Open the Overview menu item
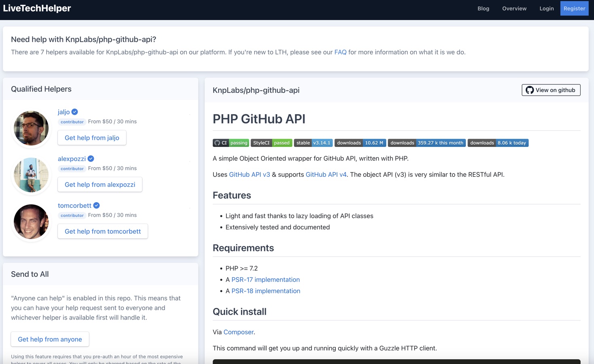This screenshot has width=594, height=364. click(514, 8)
